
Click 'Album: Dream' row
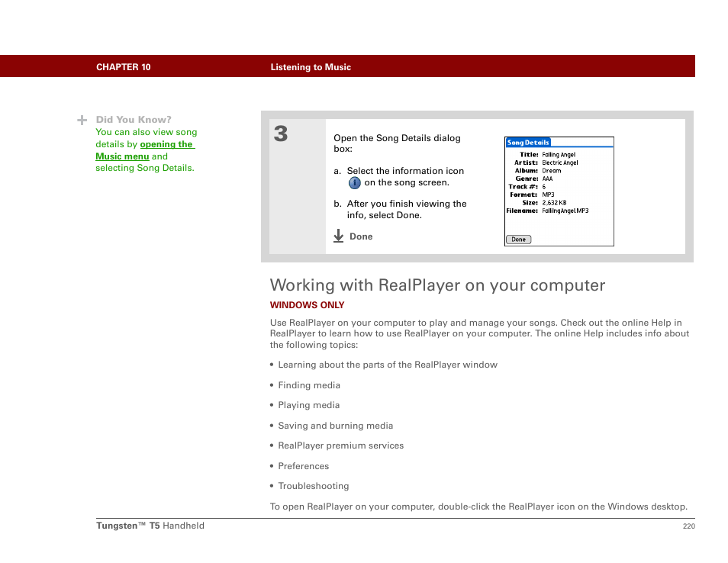point(538,170)
